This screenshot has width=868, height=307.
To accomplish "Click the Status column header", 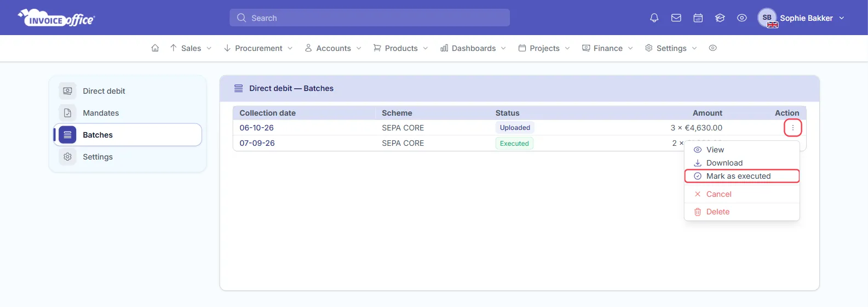I will coord(508,113).
